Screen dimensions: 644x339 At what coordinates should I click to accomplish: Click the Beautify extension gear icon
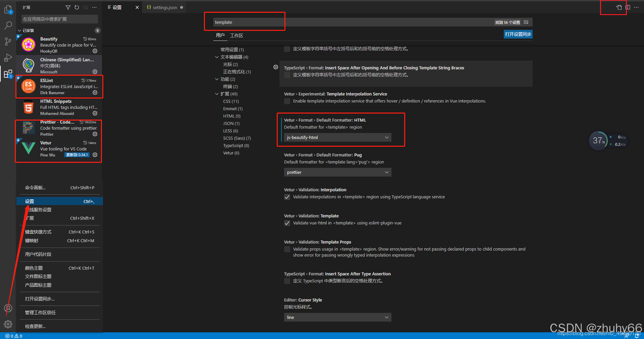point(95,51)
